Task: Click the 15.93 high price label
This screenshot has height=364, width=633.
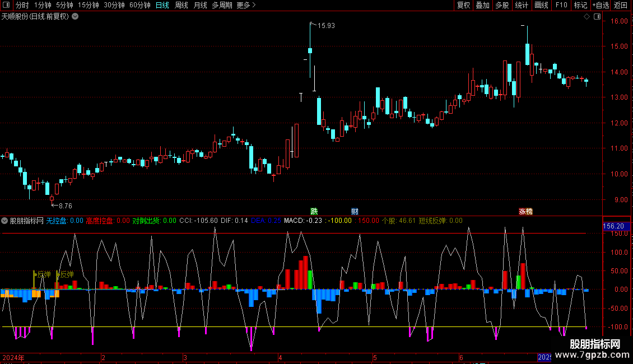Action: (x=326, y=26)
